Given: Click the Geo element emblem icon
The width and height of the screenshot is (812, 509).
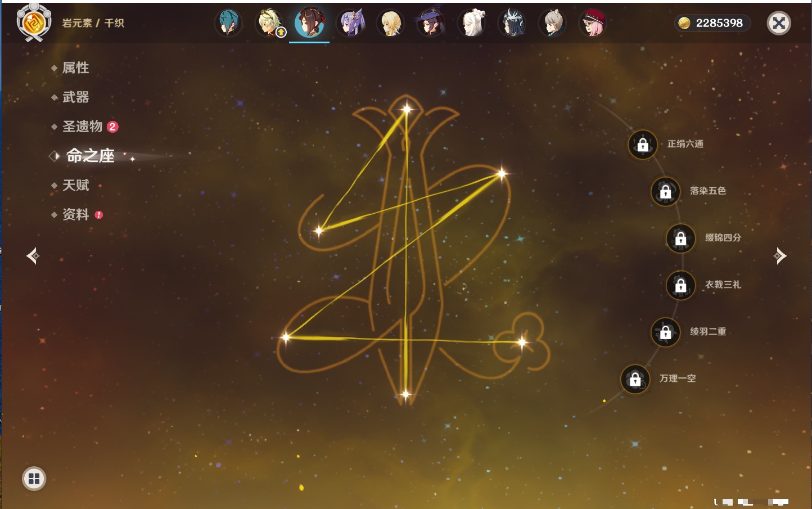Looking at the screenshot, I should pyautogui.click(x=34, y=22).
